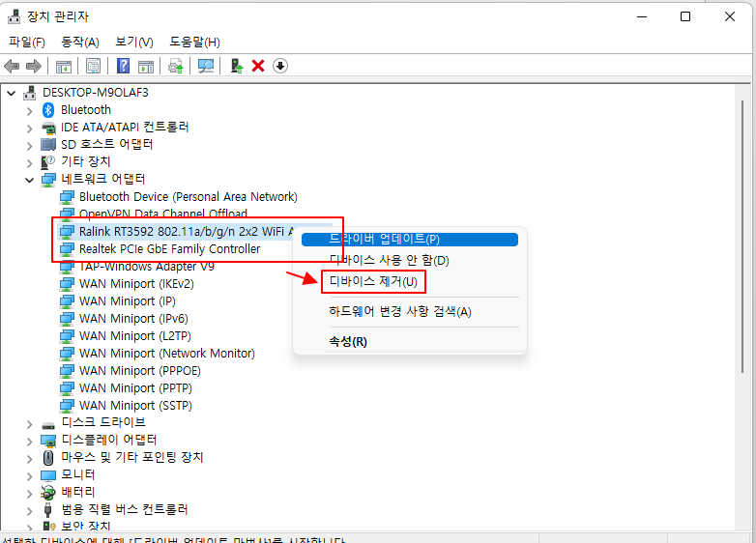Click the Disable device down-arrow icon

(x=280, y=66)
